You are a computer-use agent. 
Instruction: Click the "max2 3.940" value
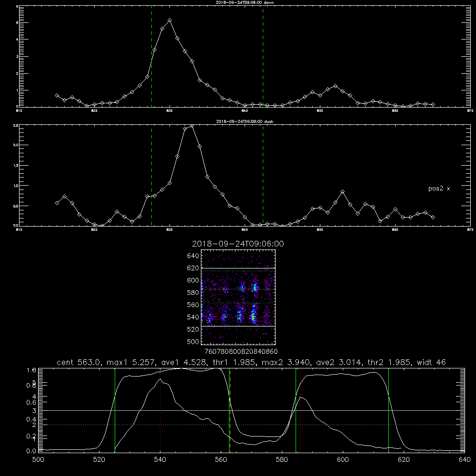[286, 362]
